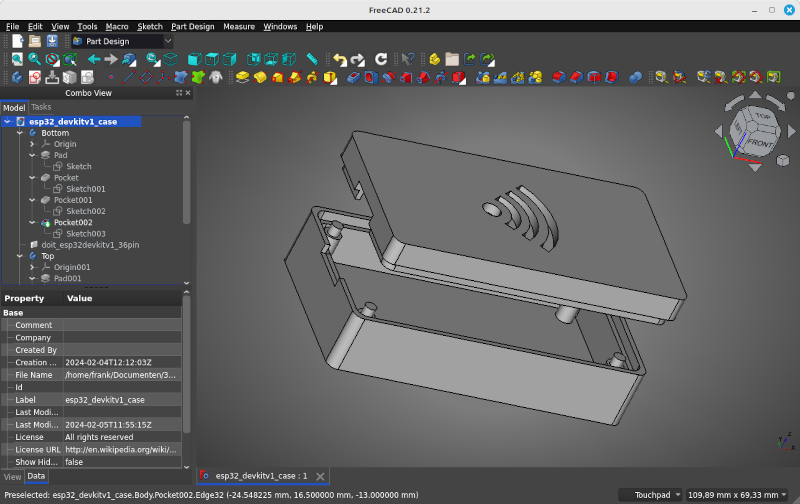Viewport: 800px width, 504px height.
Task: Click the What's This help cursor icon
Action: coord(407,59)
